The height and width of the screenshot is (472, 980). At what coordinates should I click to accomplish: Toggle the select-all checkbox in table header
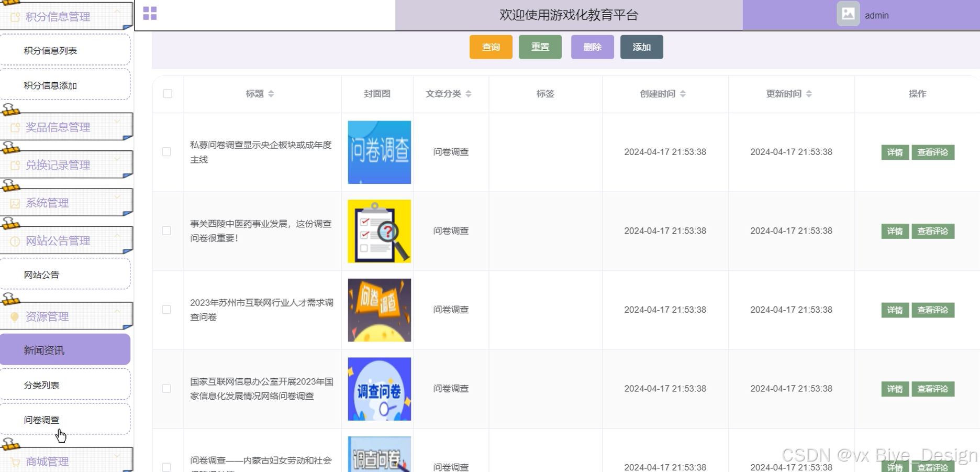[168, 94]
